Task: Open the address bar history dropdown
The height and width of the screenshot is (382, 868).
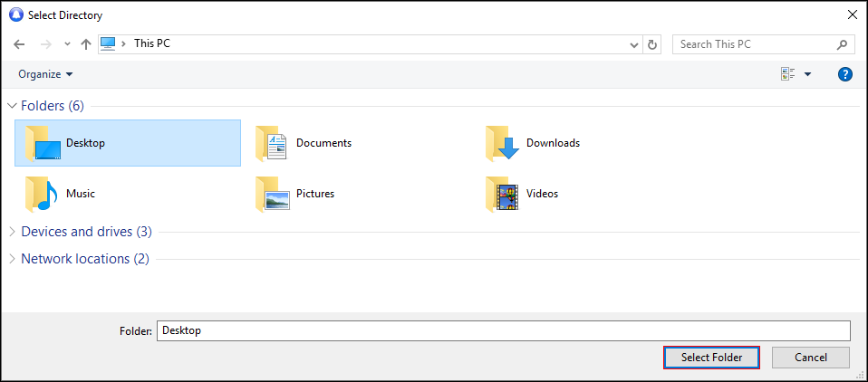Action: pyautogui.click(x=634, y=44)
